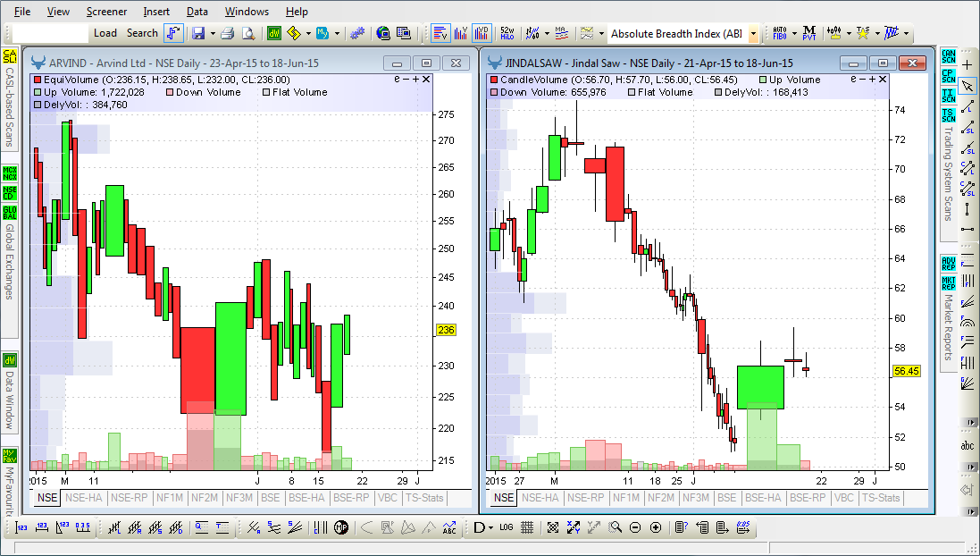Toggle the LOG scale icon
This screenshot has height=556, width=980.
507,527
